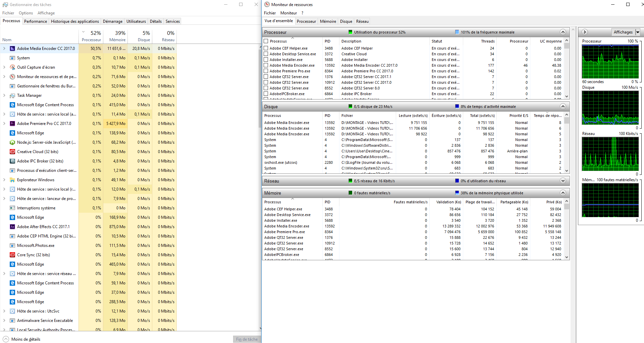Sort Disque table by Lecture (octets/s)
This screenshot has width=644, height=343.
(x=413, y=116)
